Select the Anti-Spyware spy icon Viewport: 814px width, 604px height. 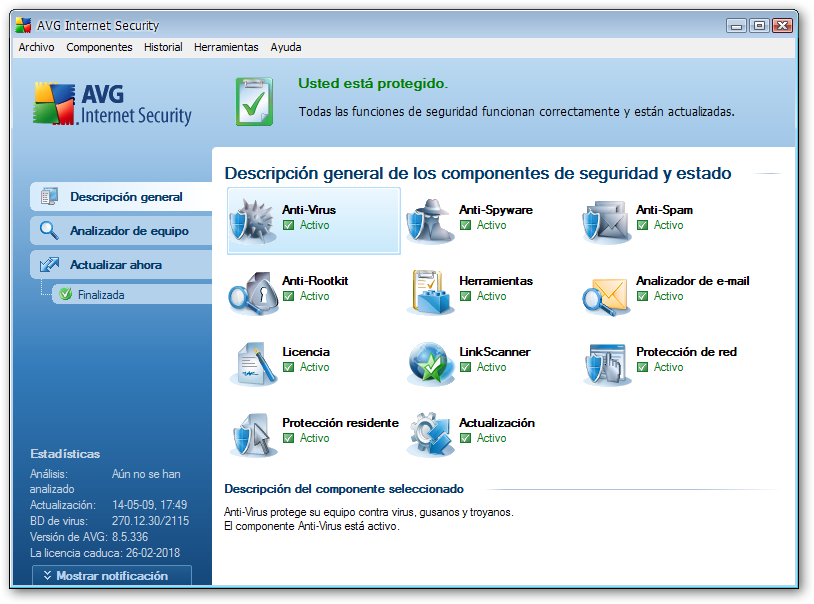[430, 220]
